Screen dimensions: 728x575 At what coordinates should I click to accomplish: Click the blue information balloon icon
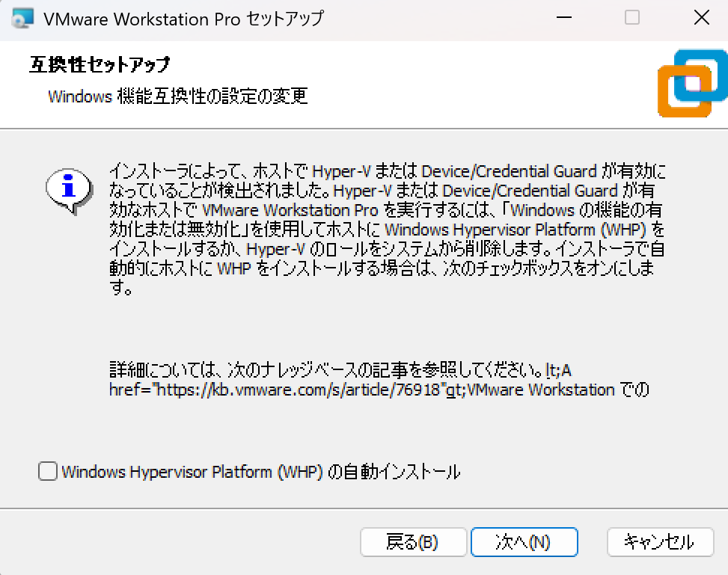pyautogui.click(x=69, y=191)
